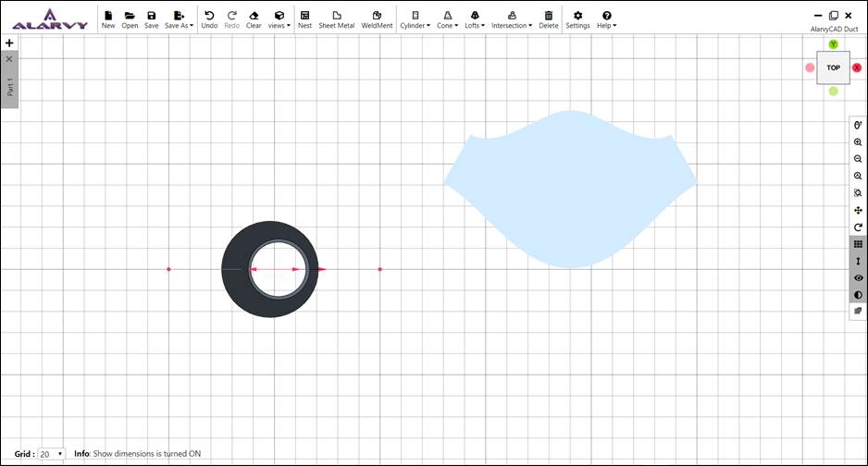Click the pale pink negative X dot
868x466 pixels.
pyautogui.click(x=810, y=67)
